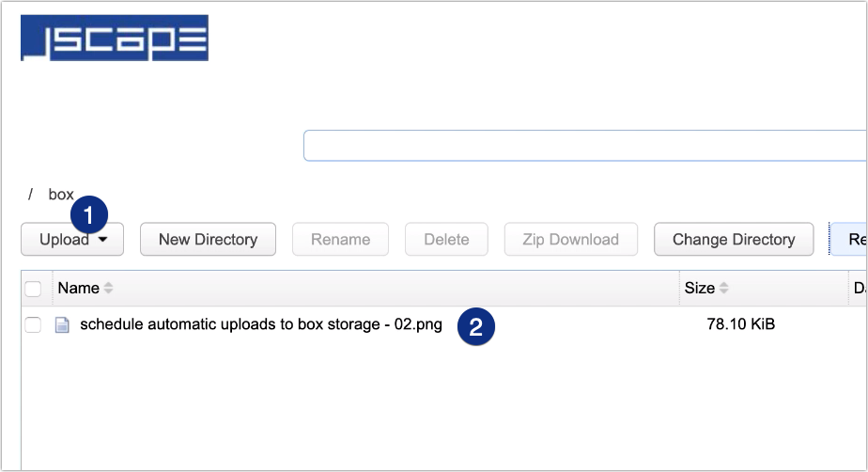Open the Change Directory dialog
The width and height of the screenshot is (868, 472).
tap(734, 240)
